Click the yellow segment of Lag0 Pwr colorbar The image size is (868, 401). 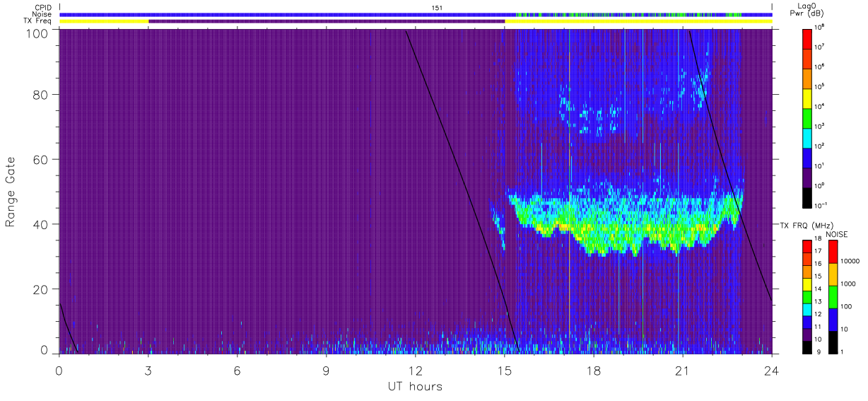tap(808, 97)
